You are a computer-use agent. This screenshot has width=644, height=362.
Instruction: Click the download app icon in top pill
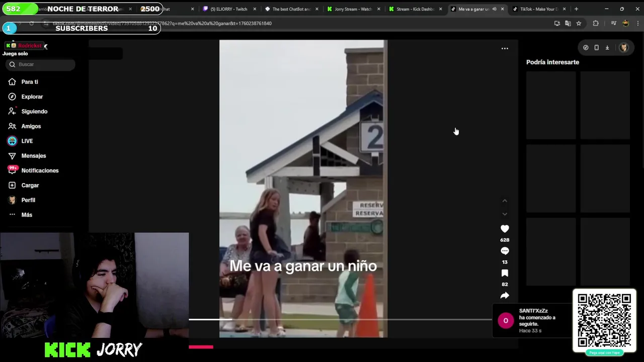(607, 48)
